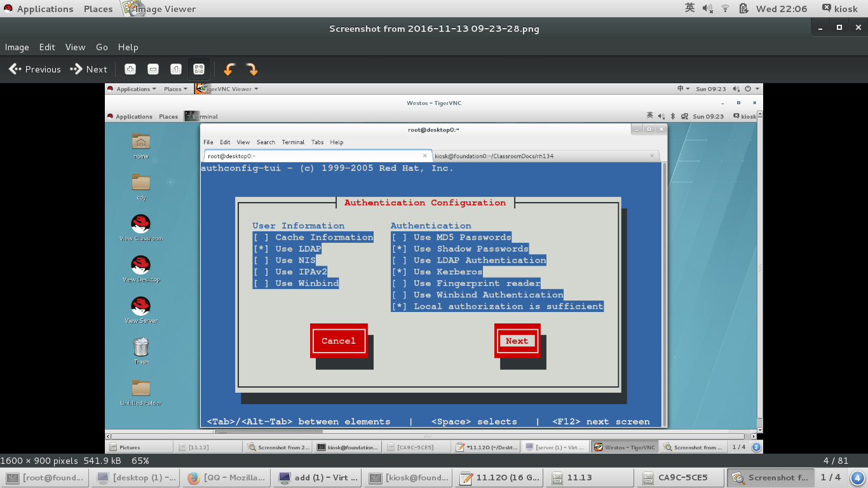Toggle the Use IPAv2 checkbox
Screen dimensions: 868x488
[261, 271]
